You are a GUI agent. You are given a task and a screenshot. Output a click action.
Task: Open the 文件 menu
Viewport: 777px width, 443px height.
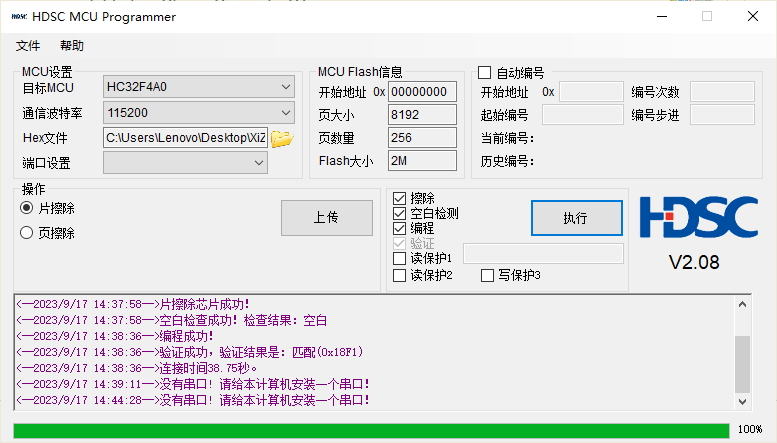(x=28, y=46)
